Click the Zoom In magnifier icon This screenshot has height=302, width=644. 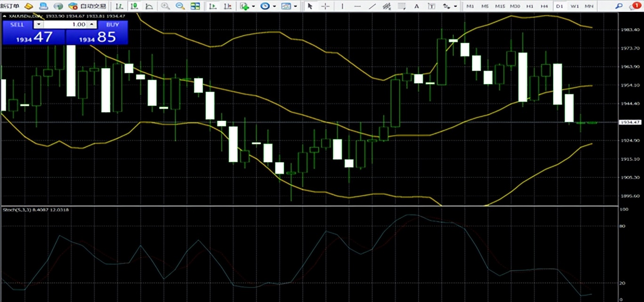165,6
